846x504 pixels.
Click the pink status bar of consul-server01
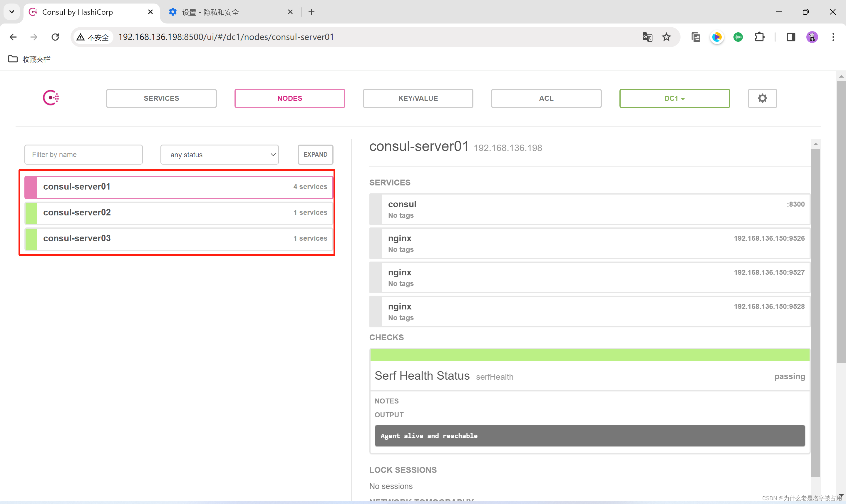coord(31,187)
